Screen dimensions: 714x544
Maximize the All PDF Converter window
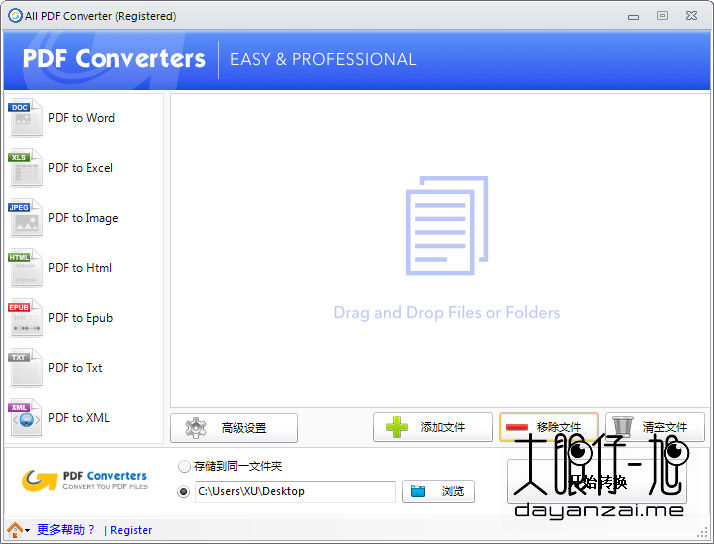point(663,16)
